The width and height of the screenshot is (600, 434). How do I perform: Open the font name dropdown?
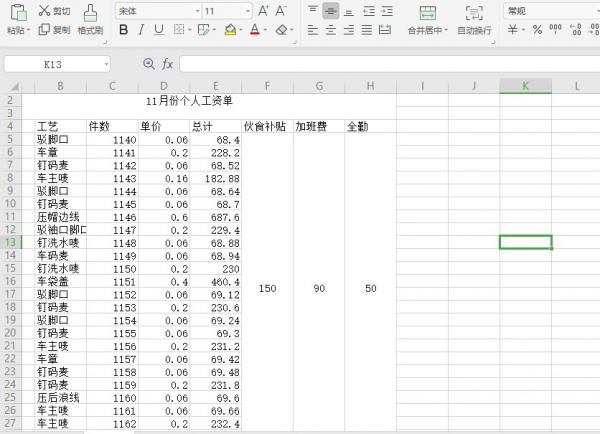pos(197,11)
